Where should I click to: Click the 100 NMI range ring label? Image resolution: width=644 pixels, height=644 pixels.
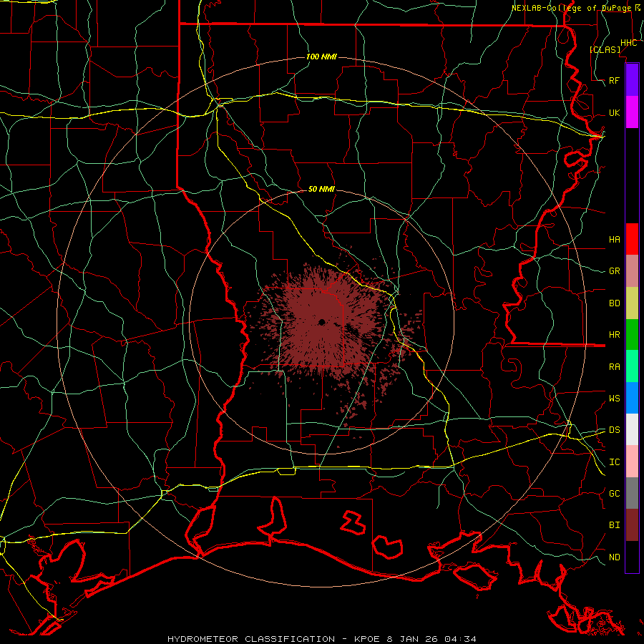[321, 57]
